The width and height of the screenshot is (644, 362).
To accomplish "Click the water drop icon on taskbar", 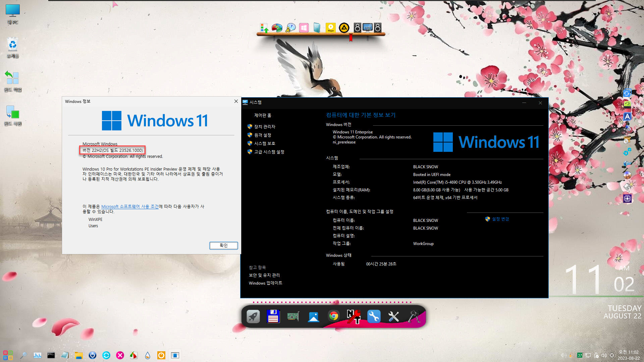I will 148,355.
